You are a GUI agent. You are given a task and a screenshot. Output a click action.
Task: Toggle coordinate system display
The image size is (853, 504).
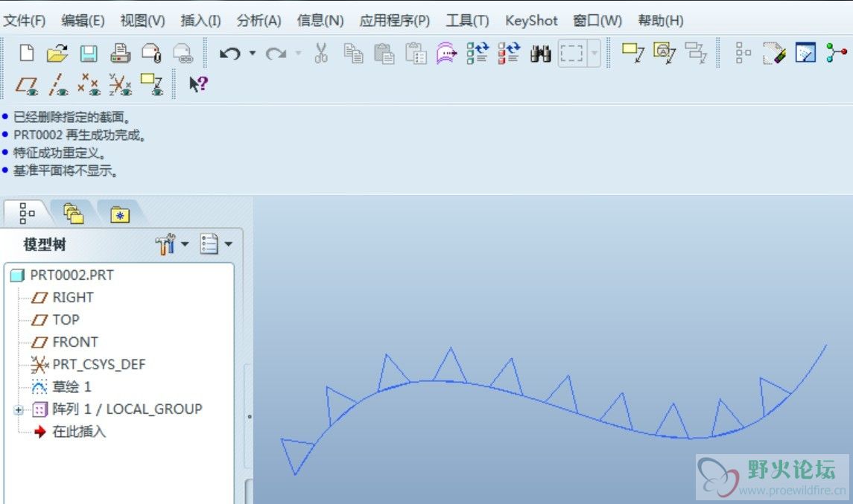(x=120, y=86)
